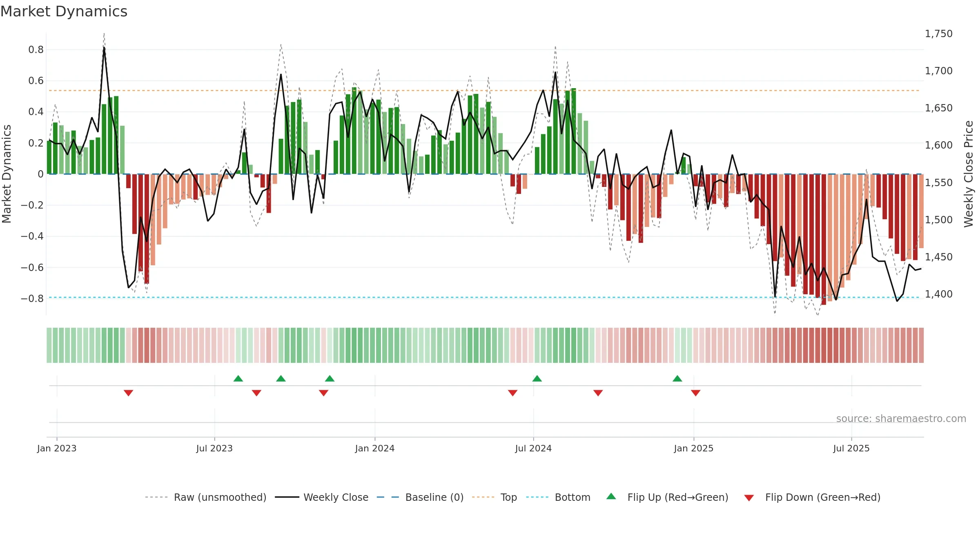Select the flip-down marker near late March 2023
This screenshot has height=551, width=980.
(128, 393)
